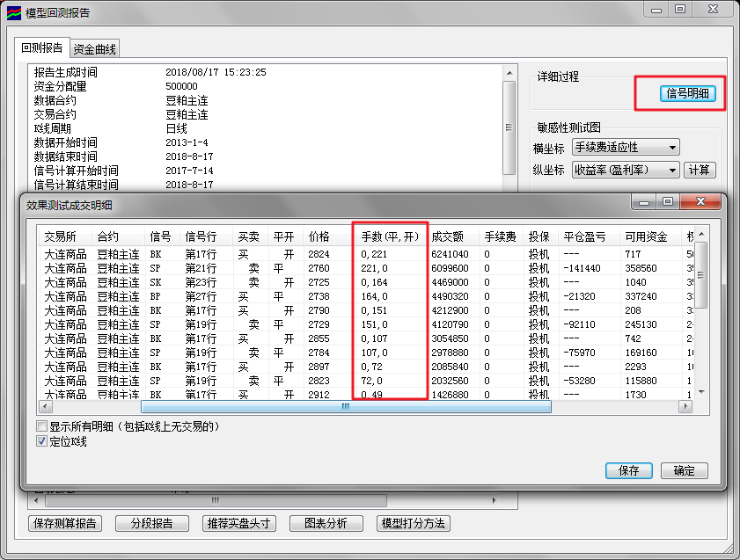Select the 回测报告 tab

coord(42,48)
